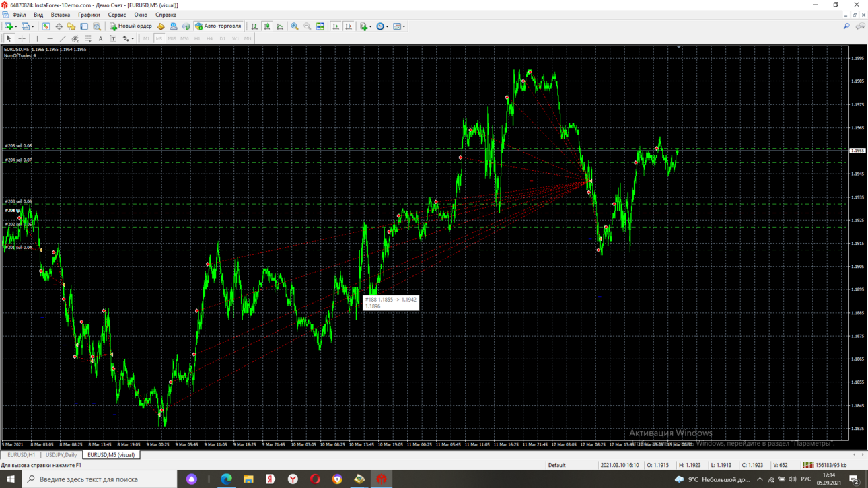
Task: Open the Windows notification center
Action: pos(854,479)
